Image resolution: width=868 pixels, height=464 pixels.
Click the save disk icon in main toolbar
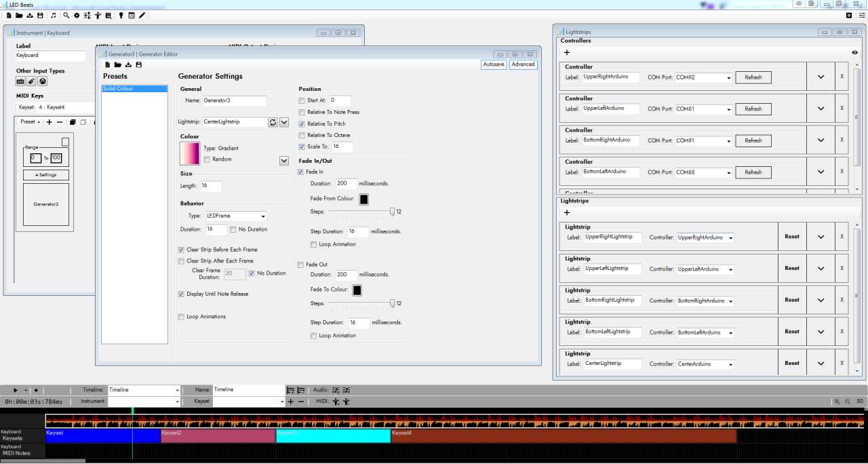[x=40, y=15]
